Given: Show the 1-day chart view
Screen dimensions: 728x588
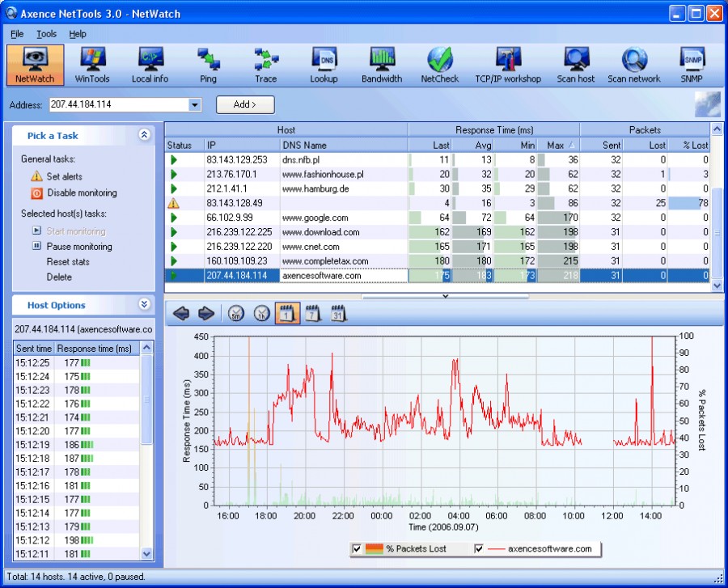Looking at the screenshot, I should [x=287, y=314].
